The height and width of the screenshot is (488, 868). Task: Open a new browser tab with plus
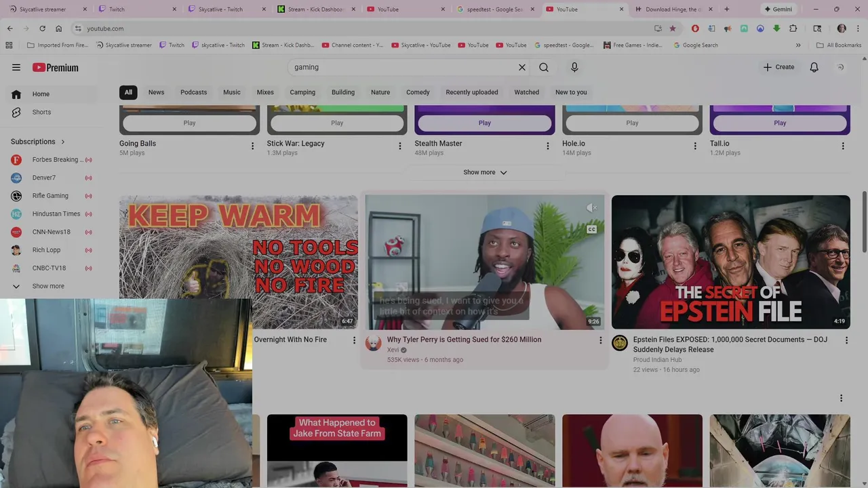point(727,9)
